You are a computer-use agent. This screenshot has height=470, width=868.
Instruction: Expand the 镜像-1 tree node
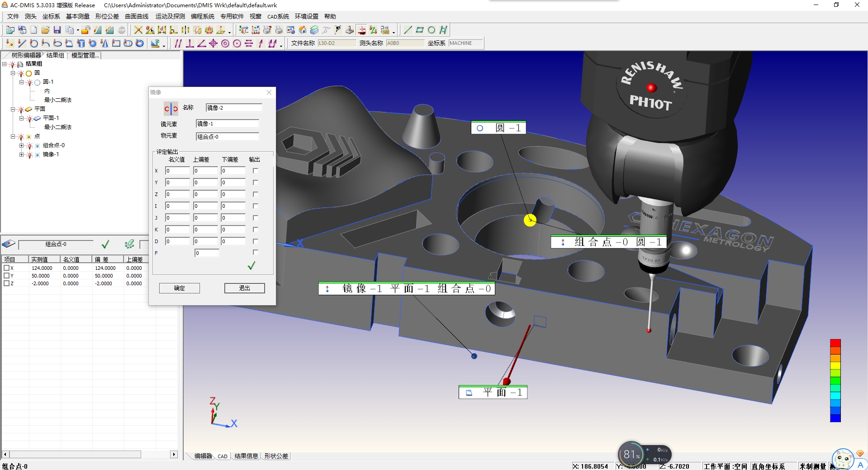coord(21,154)
